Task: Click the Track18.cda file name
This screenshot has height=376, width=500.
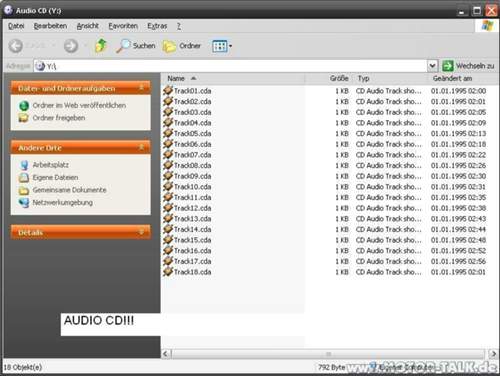Action: [193, 272]
